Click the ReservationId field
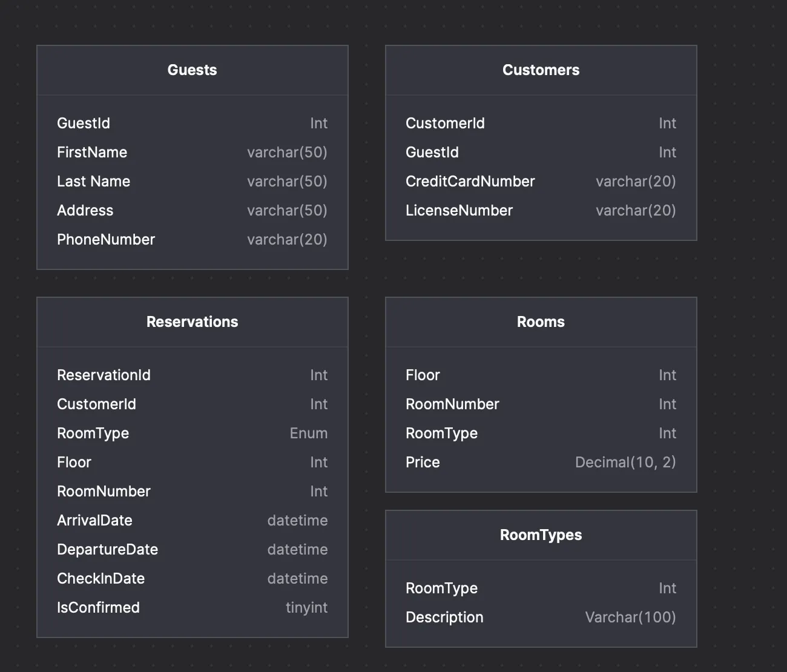Screen dimensions: 787x672 coord(104,375)
